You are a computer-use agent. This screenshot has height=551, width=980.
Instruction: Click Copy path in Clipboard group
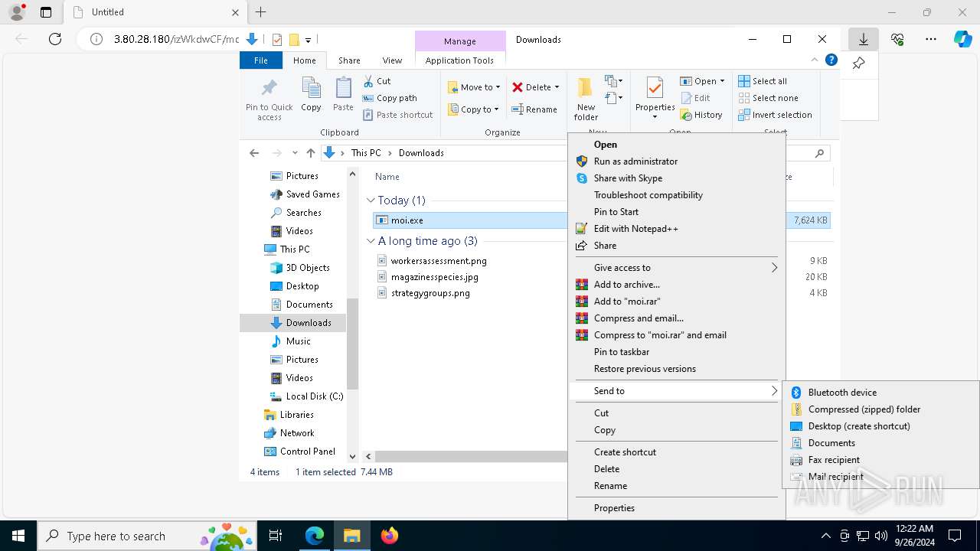point(389,98)
